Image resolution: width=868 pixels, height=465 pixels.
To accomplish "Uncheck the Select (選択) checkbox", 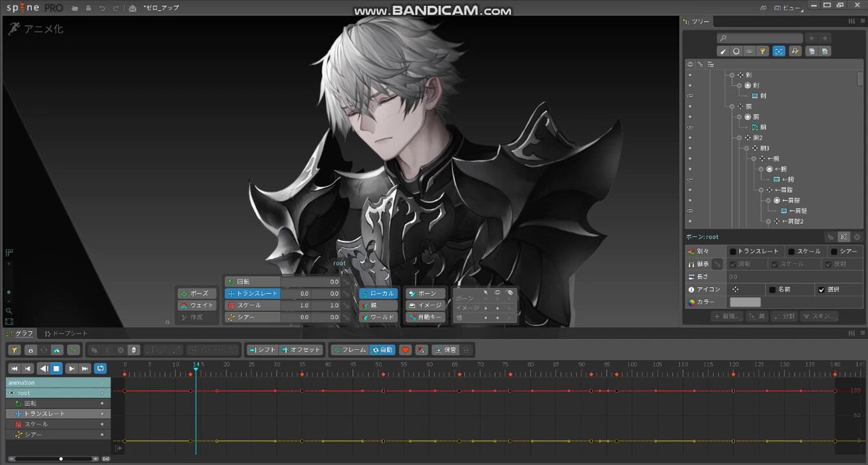I will [x=821, y=289].
